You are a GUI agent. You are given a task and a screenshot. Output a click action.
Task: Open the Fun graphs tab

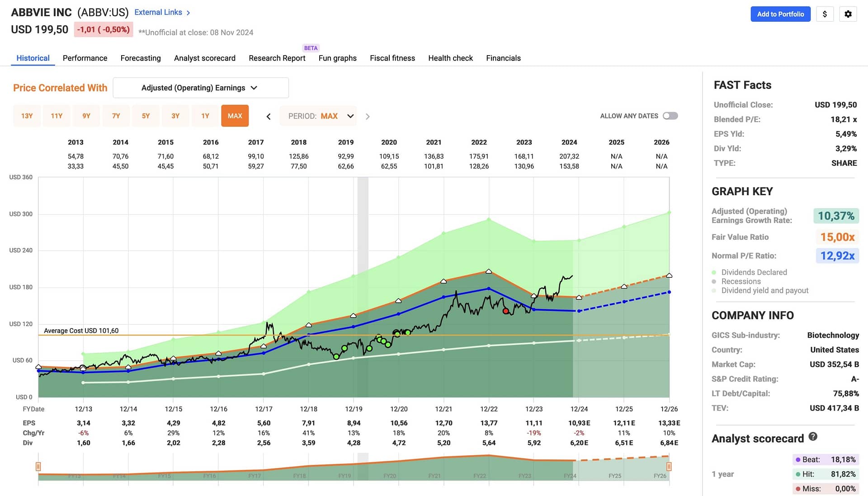[338, 58]
